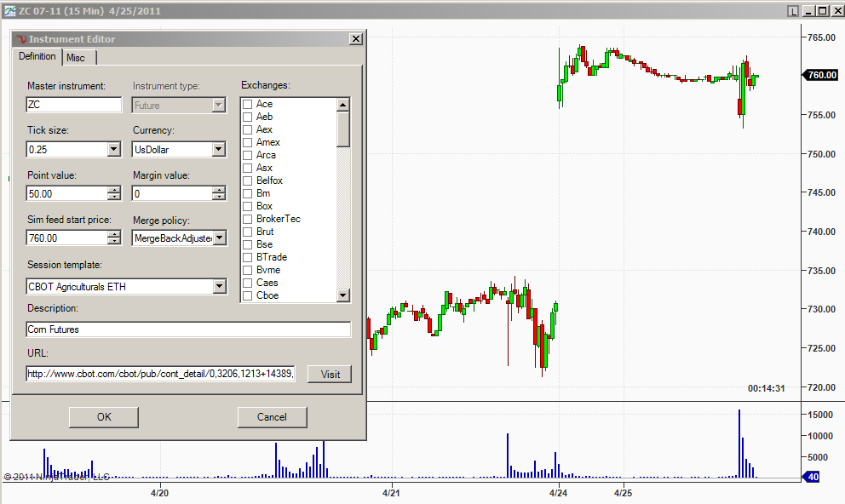The height and width of the screenshot is (504, 845).
Task: Click the Sim feed start price field
Action: coord(66,238)
